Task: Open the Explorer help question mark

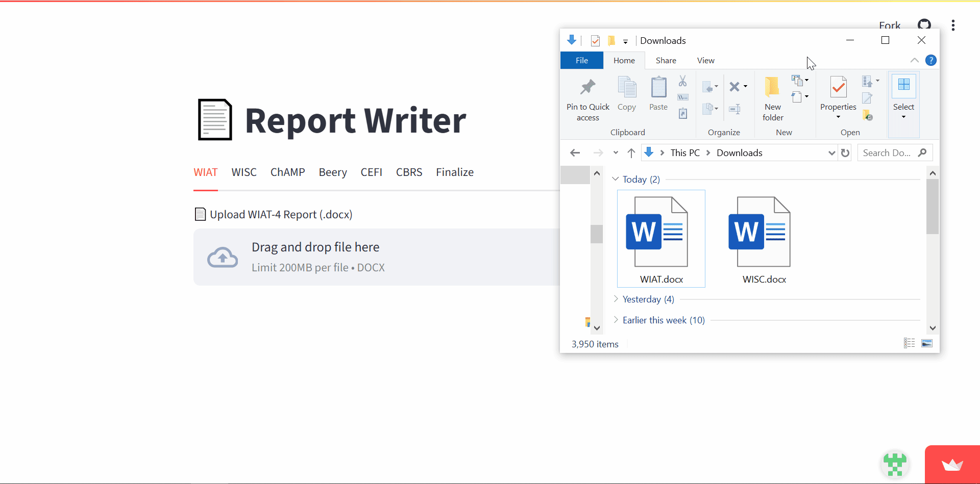Action: (x=930, y=60)
